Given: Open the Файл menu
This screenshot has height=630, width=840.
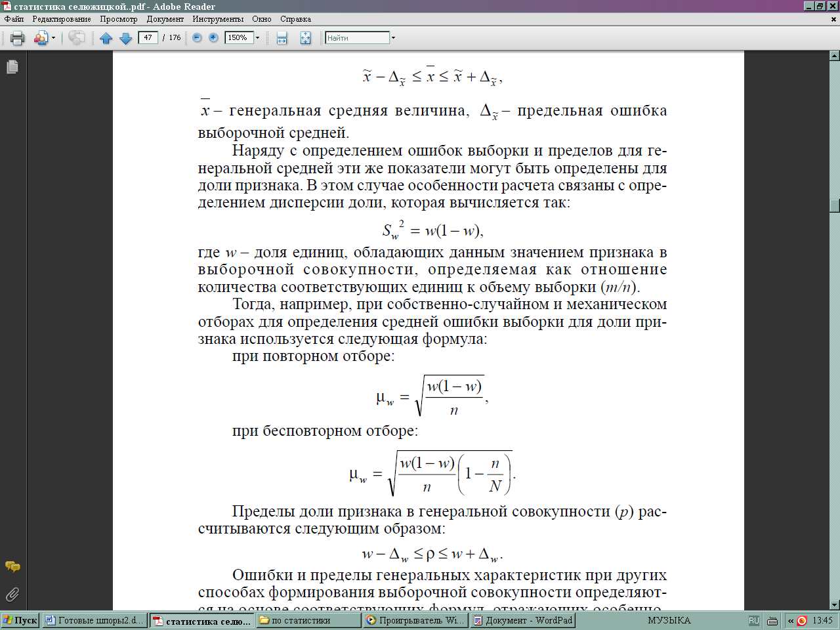Looking at the screenshot, I should 14,19.
